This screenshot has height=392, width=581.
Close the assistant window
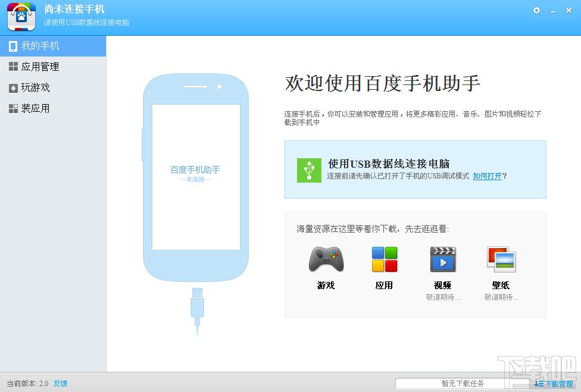click(568, 11)
